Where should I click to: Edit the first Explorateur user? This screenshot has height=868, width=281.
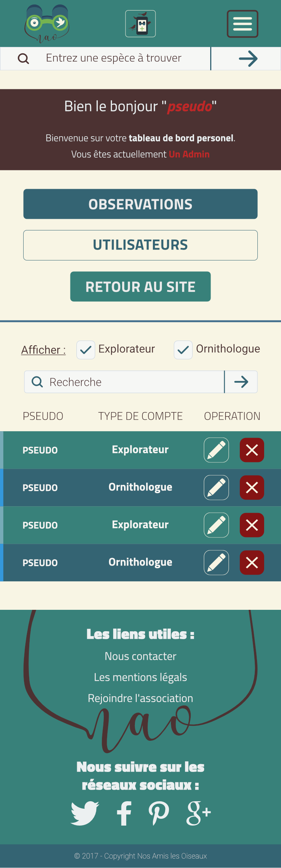[x=216, y=450]
